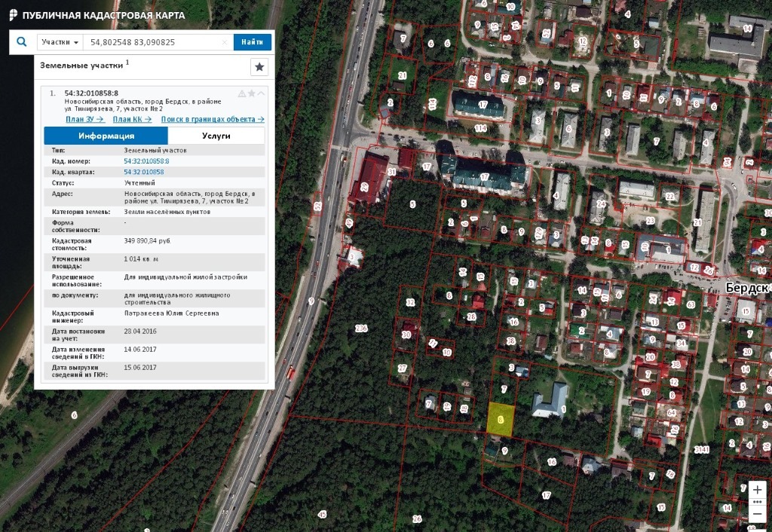Open the План ЗУ link
The image size is (772, 532).
(84, 119)
